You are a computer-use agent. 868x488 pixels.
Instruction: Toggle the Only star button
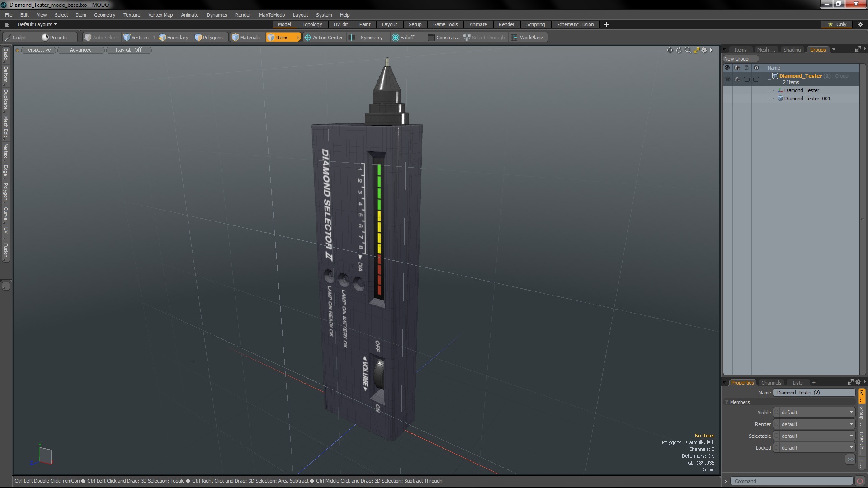tap(837, 24)
